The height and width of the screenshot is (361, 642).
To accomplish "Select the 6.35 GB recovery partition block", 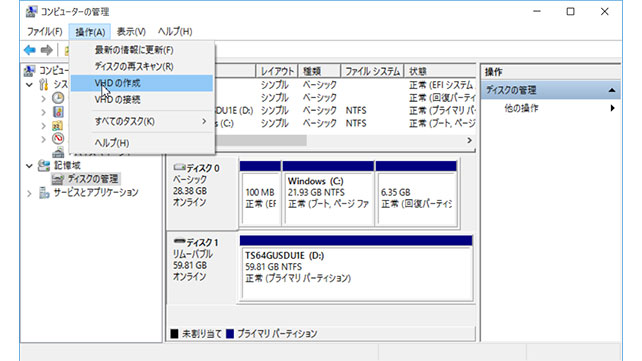I will tap(416, 193).
